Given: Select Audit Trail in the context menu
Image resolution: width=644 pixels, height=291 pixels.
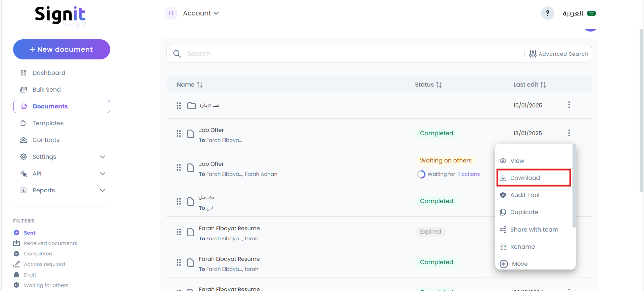Looking at the screenshot, I should pyautogui.click(x=524, y=195).
